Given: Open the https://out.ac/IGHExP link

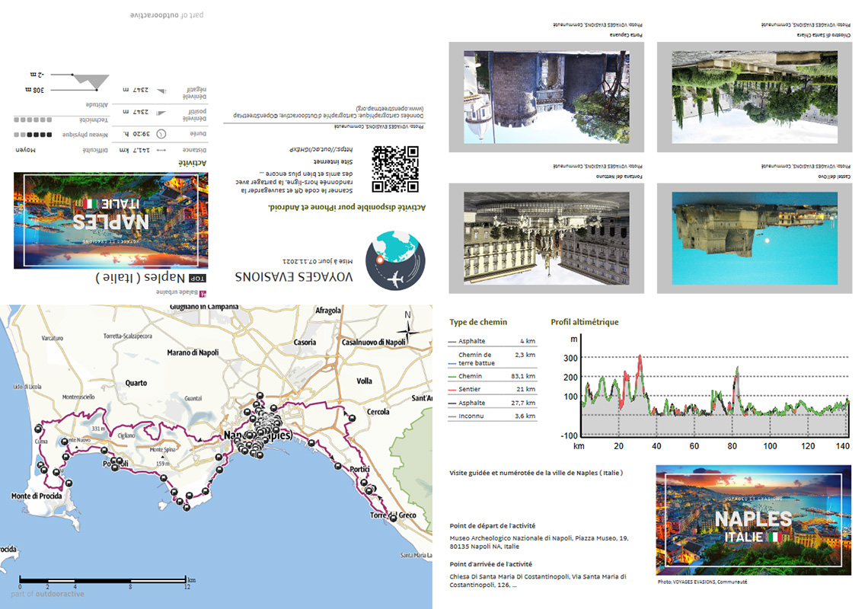Looking at the screenshot, I should [x=321, y=149].
